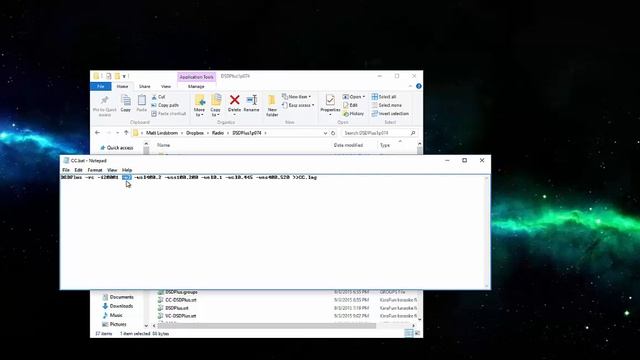Open the Explorer File tab
This screenshot has width=640, height=360.
coord(101,86)
